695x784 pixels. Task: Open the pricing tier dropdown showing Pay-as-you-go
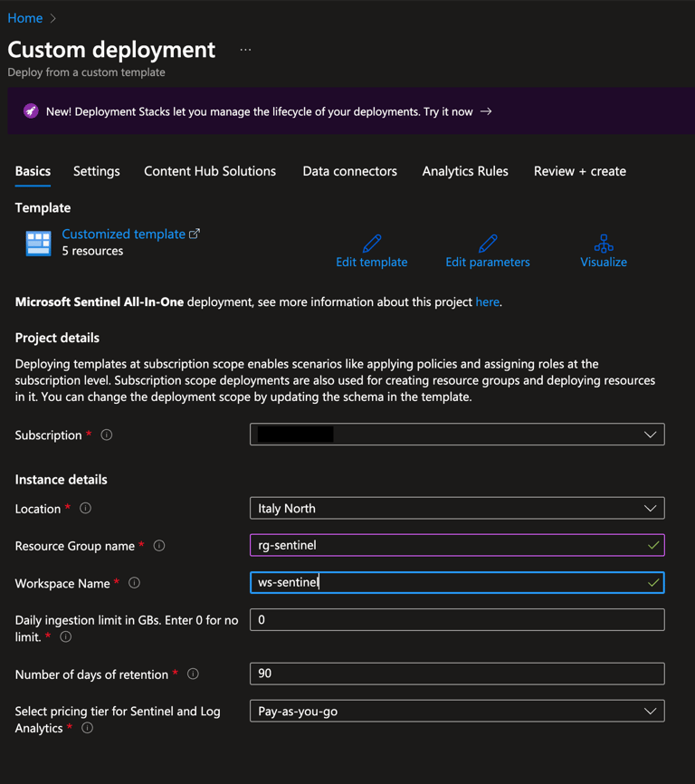pos(457,711)
